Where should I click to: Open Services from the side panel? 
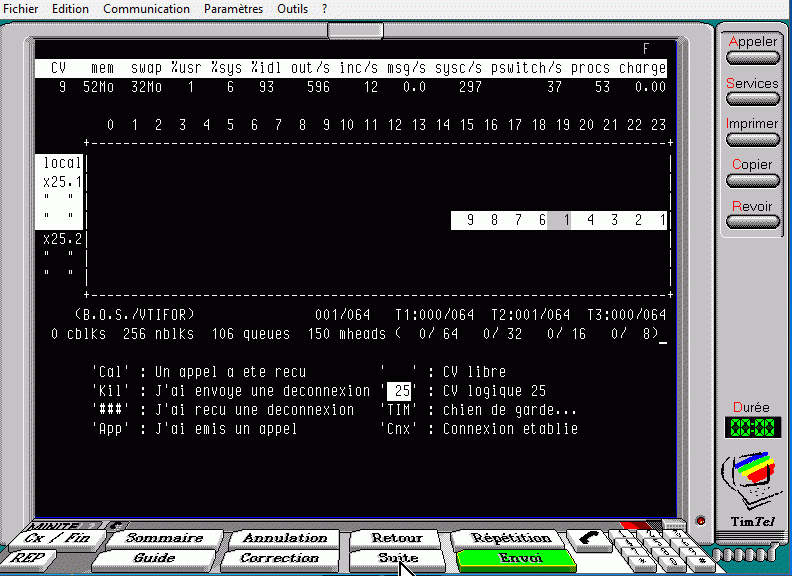pos(752,98)
